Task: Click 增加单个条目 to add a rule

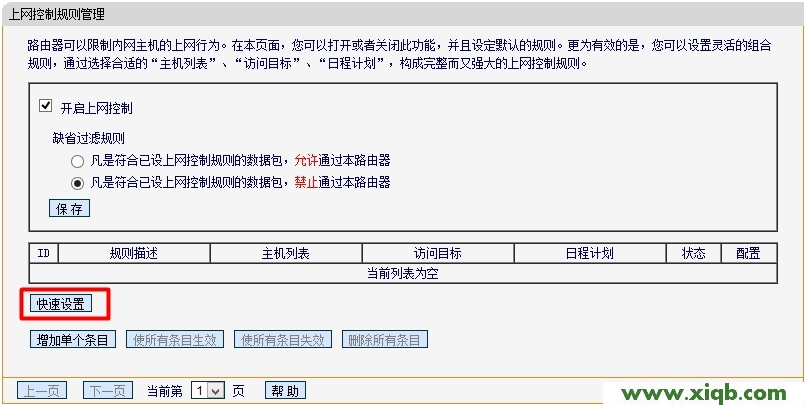Action: [x=72, y=340]
